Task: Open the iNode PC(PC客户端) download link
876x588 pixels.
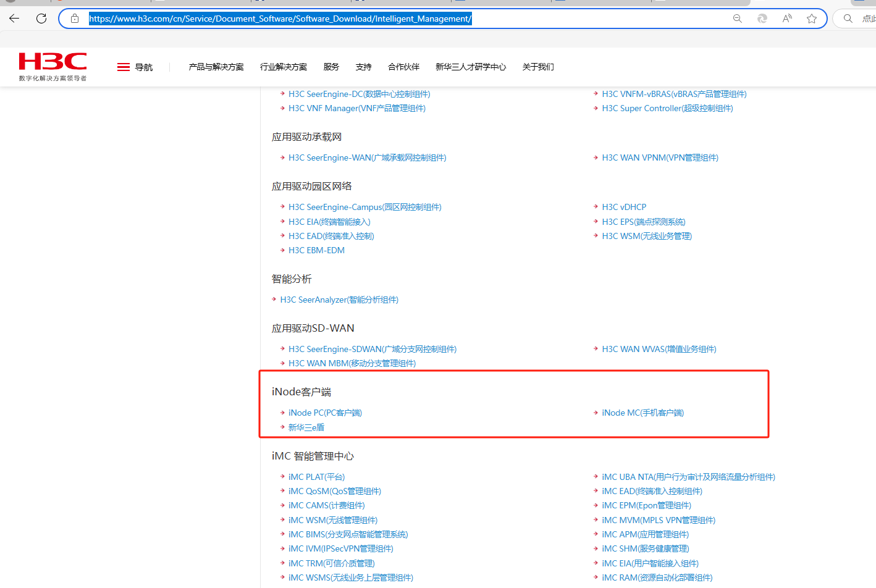Action: click(x=325, y=413)
